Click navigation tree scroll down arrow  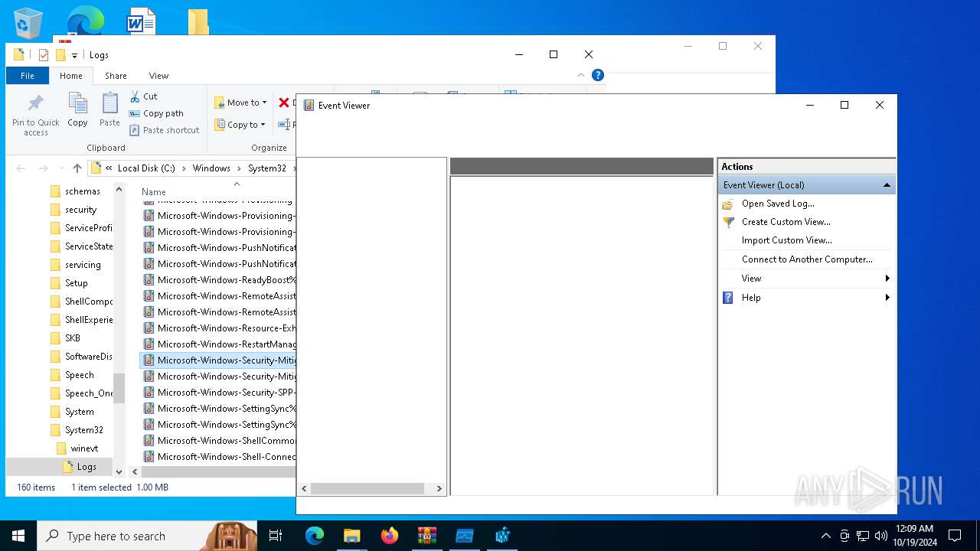(x=119, y=472)
